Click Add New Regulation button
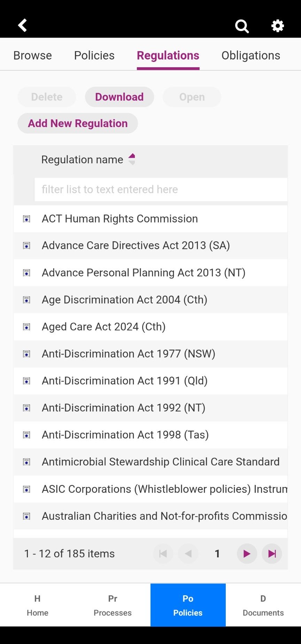 coord(78,123)
